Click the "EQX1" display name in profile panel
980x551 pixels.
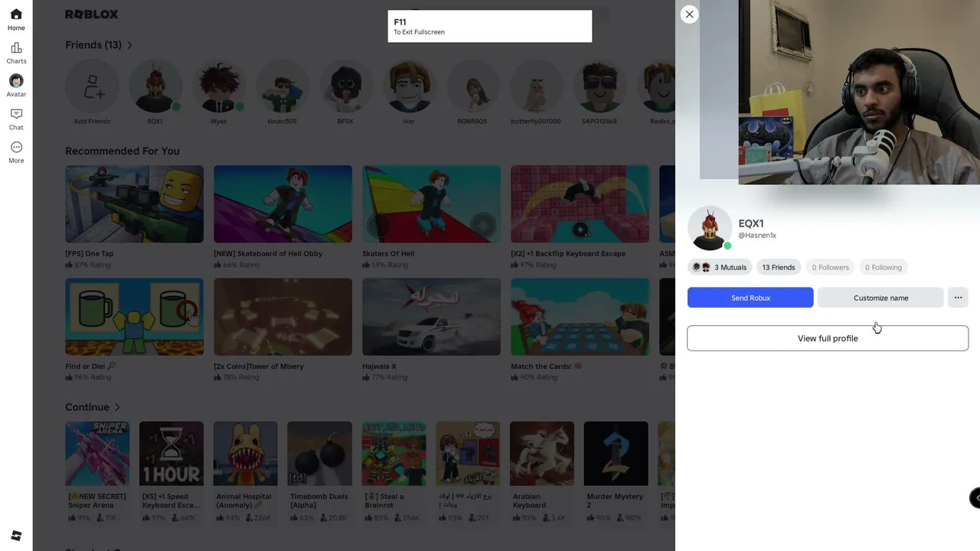click(751, 223)
